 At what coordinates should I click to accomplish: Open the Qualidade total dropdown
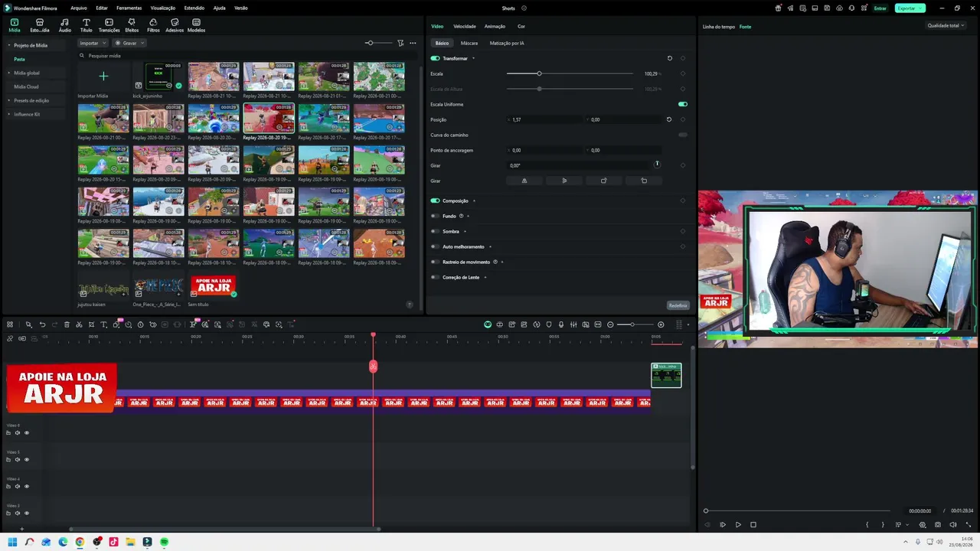click(946, 25)
